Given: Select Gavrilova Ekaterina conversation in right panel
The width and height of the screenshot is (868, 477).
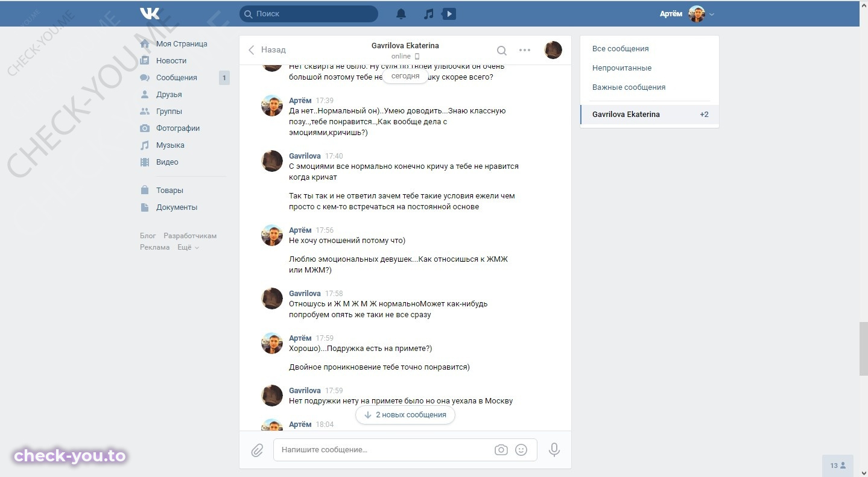Looking at the screenshot, I should point(650,115).
